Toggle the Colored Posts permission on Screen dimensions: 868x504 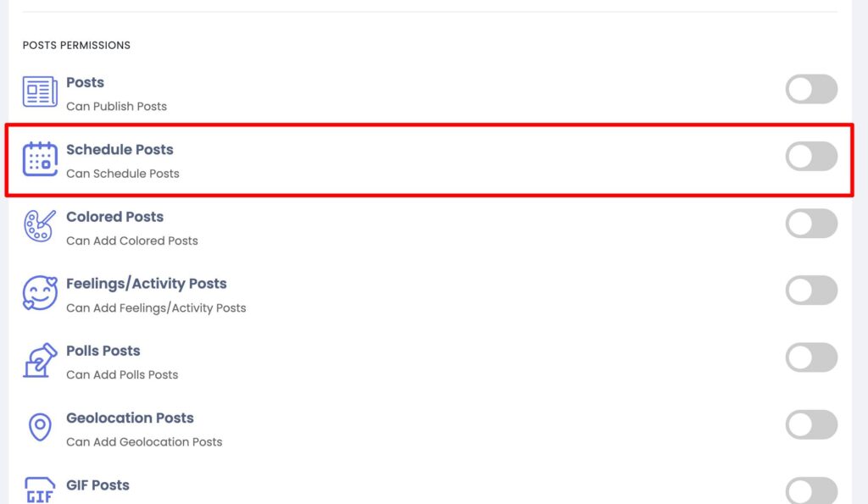(811, 224)
